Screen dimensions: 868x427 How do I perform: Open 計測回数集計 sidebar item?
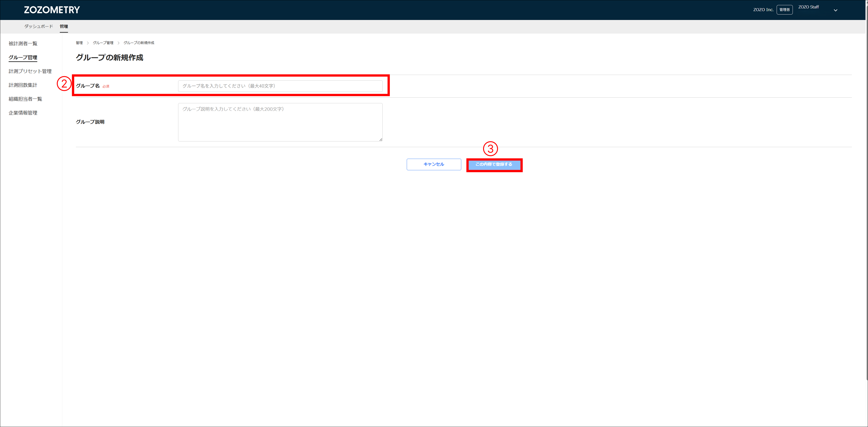[x=23, y=85]
